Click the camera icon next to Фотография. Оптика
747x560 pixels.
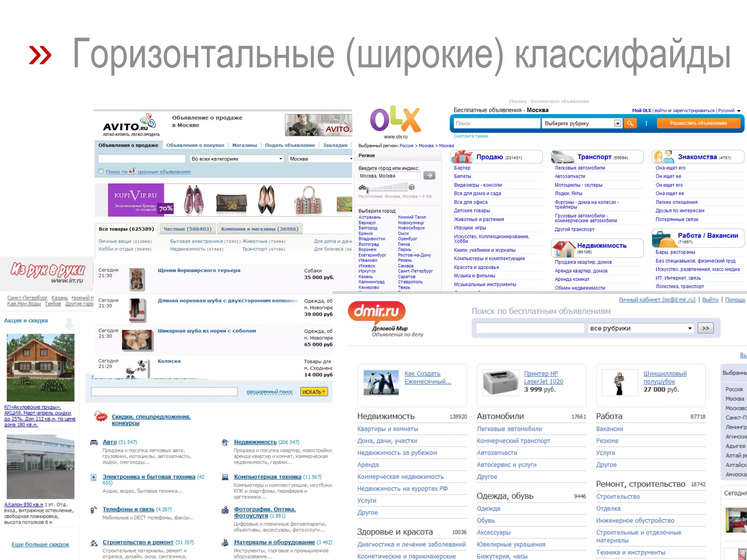point(225,510)
